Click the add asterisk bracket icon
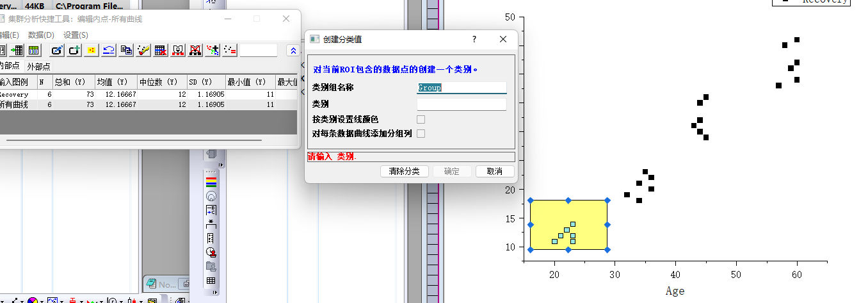The width and height of the screenshot is (868, 303). click(211, 224)
